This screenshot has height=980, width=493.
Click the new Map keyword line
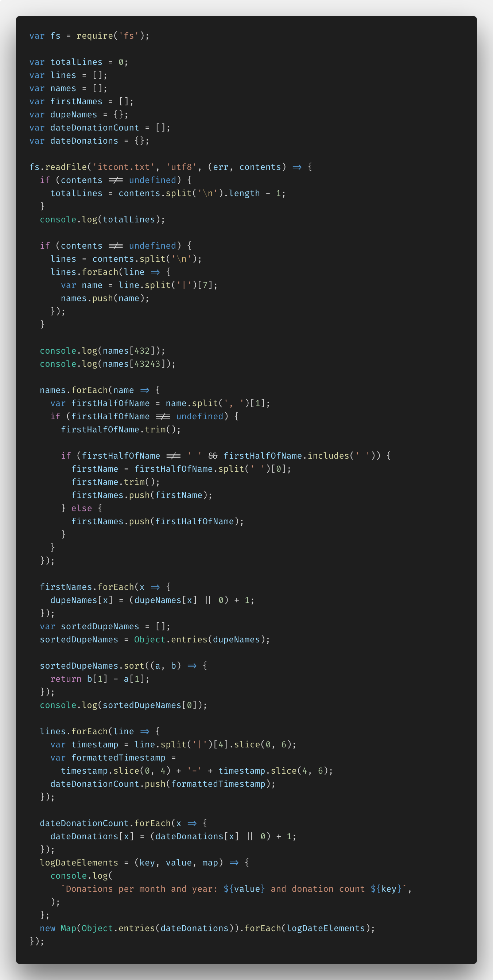point(207,928)
